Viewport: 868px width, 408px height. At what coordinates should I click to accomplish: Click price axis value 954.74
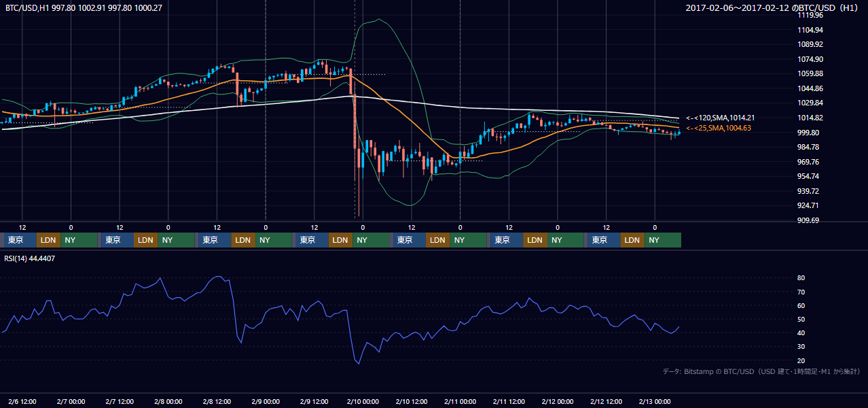(809, 176)
